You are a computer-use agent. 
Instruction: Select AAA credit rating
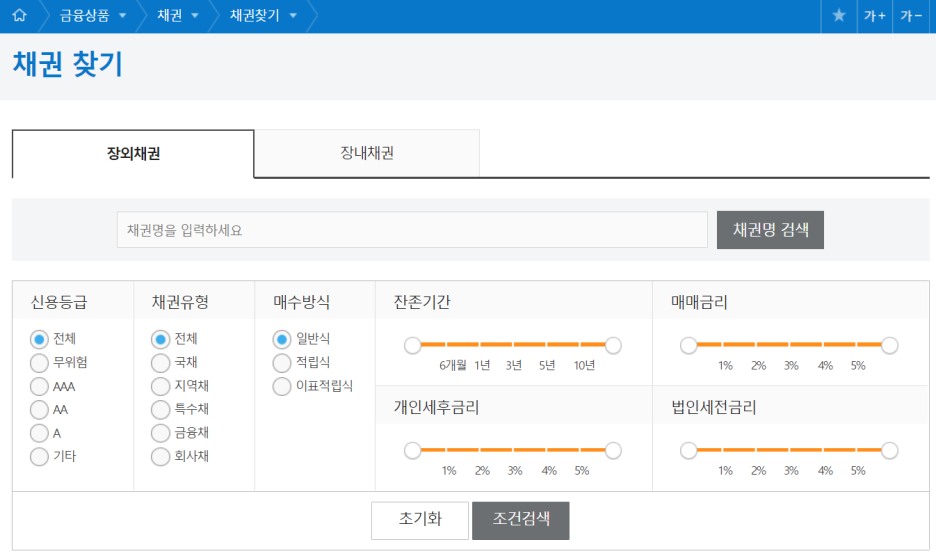39,386
